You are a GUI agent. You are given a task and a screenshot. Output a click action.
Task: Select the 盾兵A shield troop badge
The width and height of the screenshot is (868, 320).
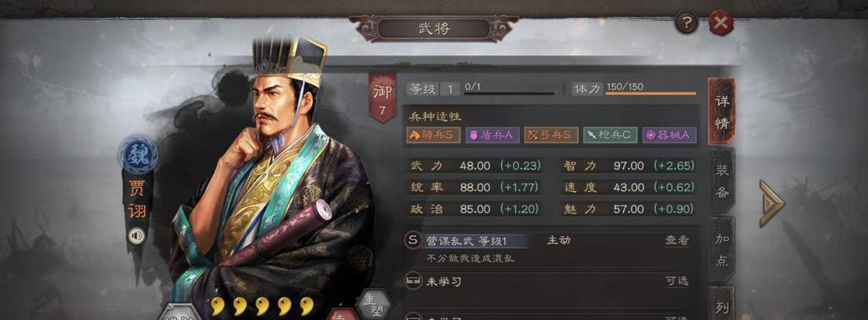[x=492, y=135]
